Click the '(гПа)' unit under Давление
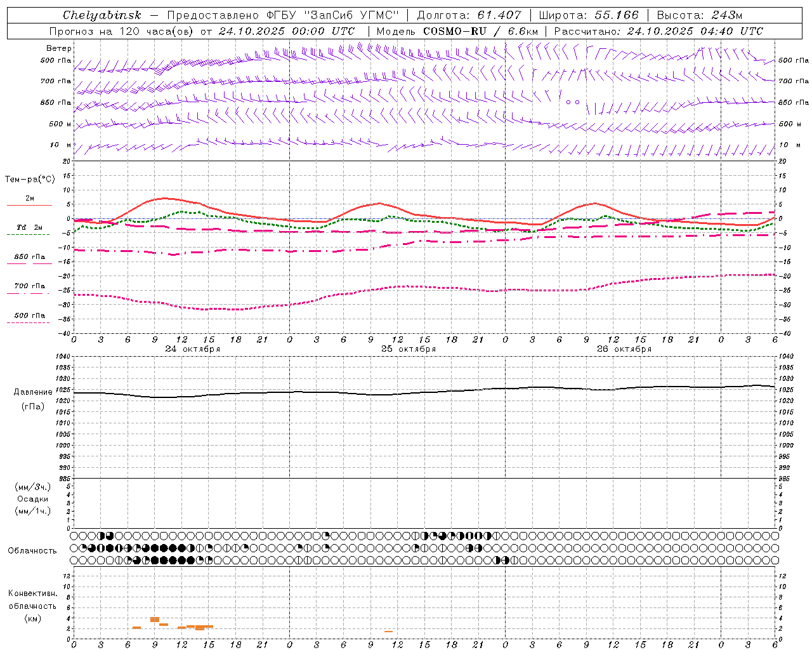The height and width of the screenshot is (650, 812). (33, 407)
